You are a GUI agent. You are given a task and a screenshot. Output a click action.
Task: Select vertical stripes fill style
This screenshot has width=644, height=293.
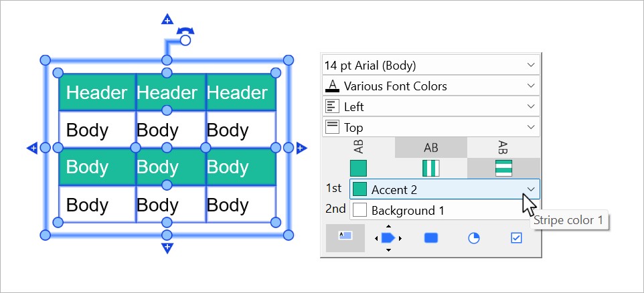[430, 168]
